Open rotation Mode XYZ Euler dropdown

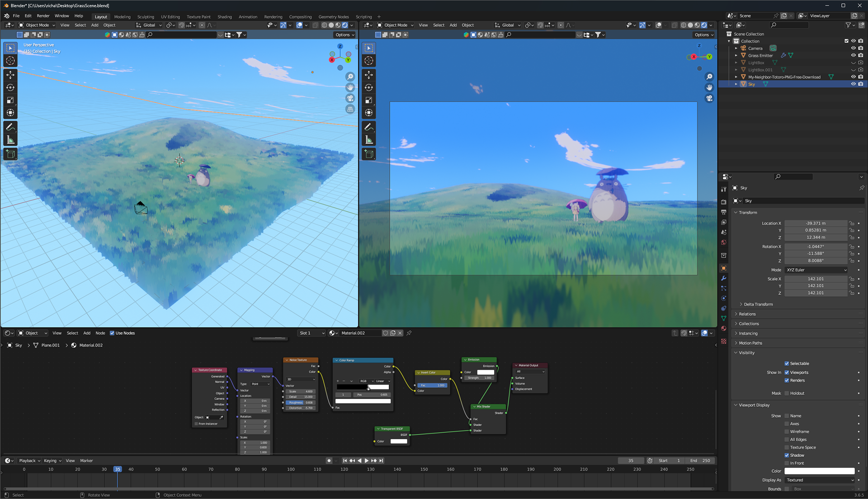coord(816,270)
